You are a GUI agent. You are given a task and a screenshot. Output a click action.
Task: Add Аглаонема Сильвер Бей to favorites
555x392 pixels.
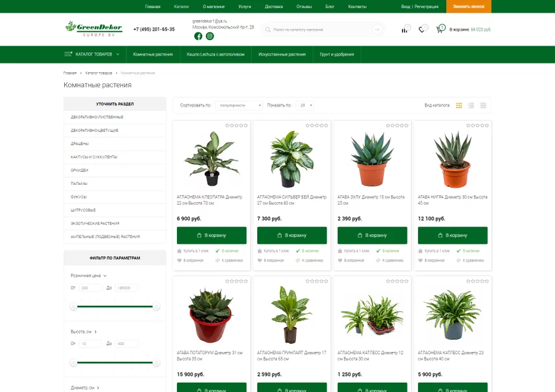(x=271, y=260)
